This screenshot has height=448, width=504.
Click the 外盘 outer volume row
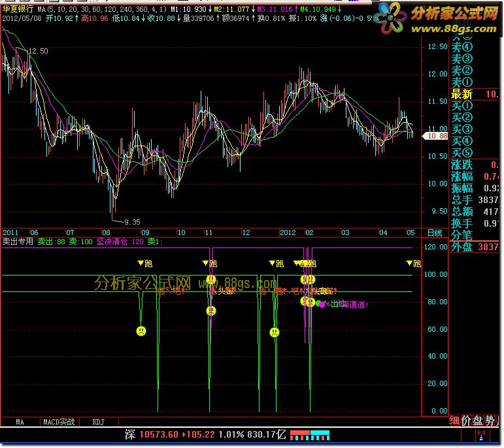tap(475, 247)
